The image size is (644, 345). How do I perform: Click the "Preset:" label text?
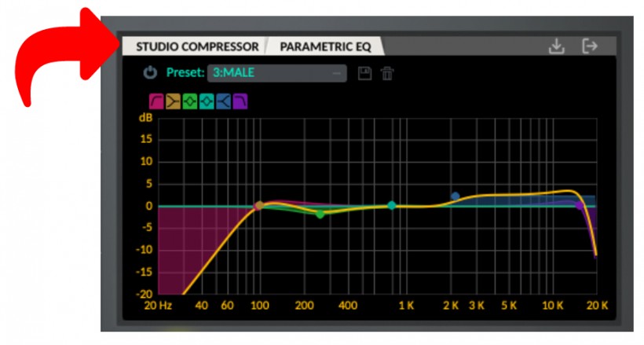point(185,73)
